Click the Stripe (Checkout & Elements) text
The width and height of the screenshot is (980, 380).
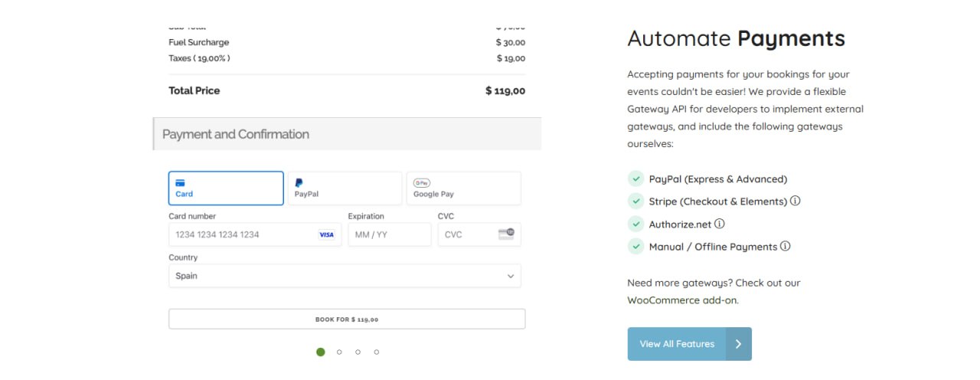click(718, 201)
